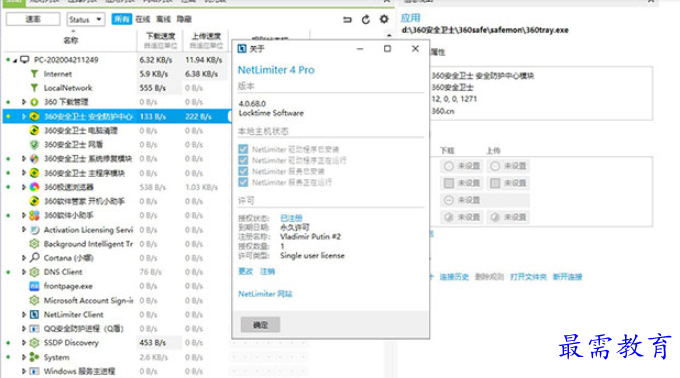
Task: Toggle the NetLimiter 服务已安装 checkbox
Action: [243, 171]
